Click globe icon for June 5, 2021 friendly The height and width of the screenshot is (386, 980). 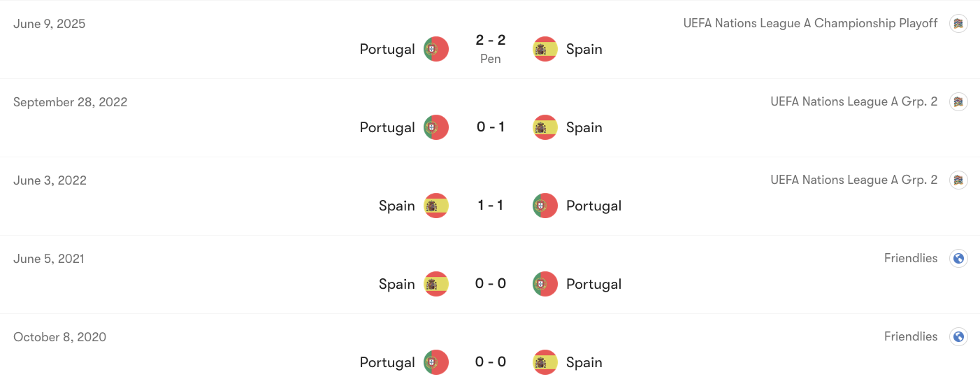(959, 258)
